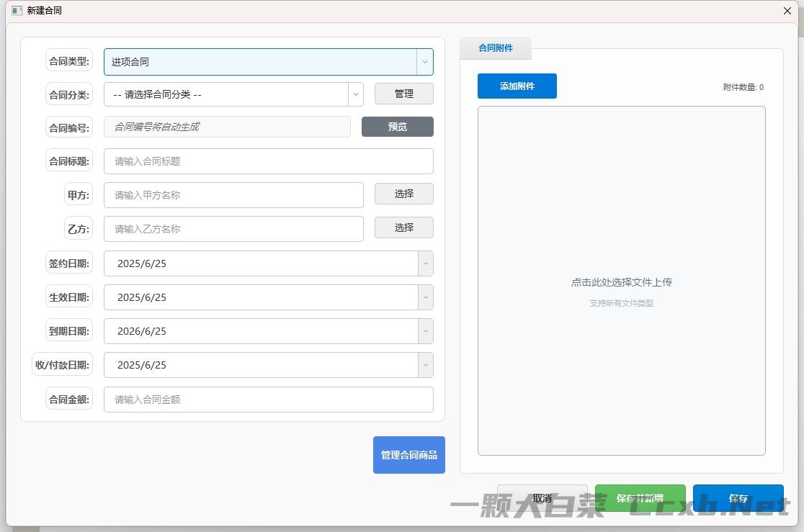Click the 到期日期 value 2026/6/25
This screenshot has width=804, height=532.
[142, 331]
